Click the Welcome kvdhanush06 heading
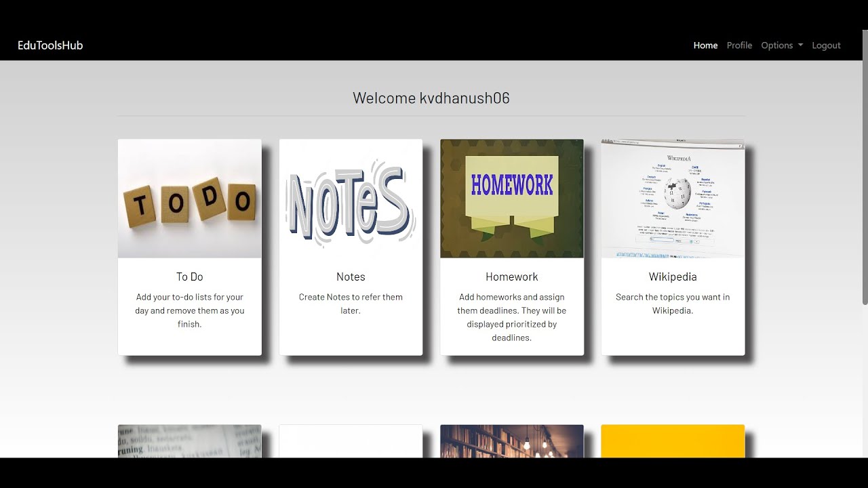The height and width of the screenshot is (488, 868). [431, 98]
